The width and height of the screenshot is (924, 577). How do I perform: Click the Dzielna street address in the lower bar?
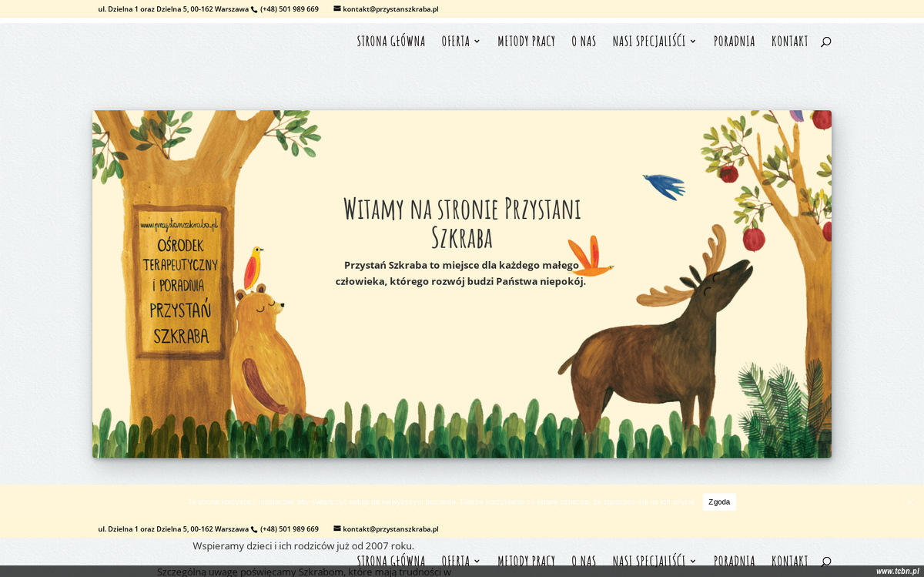click(x=173, y=529)
